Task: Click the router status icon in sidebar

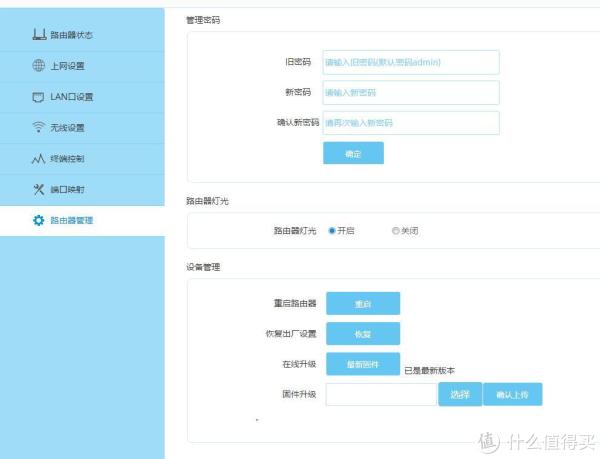Action: tap(38, 36)
